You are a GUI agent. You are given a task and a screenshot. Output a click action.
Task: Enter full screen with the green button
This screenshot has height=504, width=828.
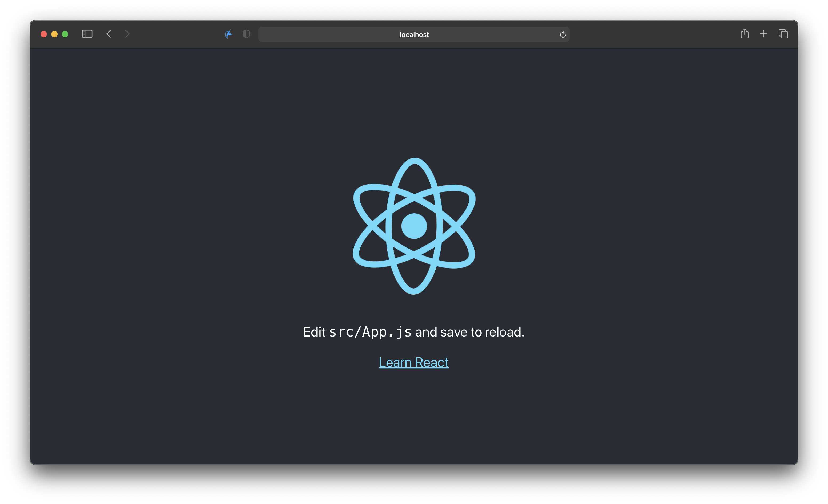coord(65,34)
